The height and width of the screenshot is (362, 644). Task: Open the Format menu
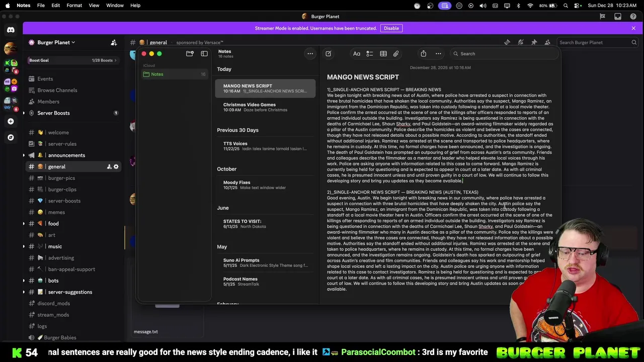pos(74,6)
